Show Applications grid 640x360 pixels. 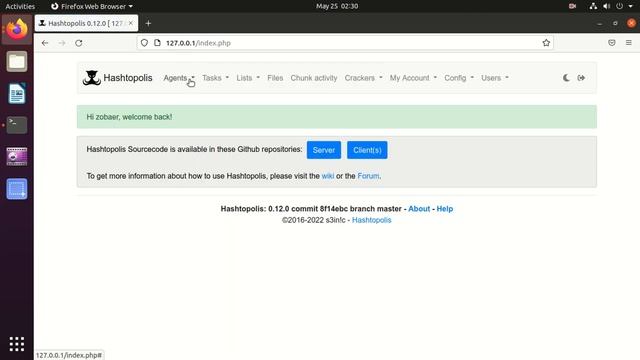17,344
